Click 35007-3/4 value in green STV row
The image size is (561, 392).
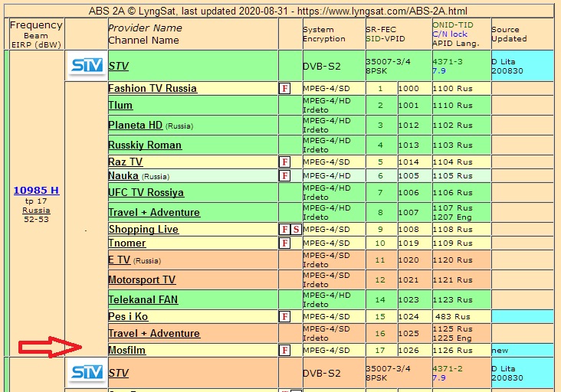(388, 61)
